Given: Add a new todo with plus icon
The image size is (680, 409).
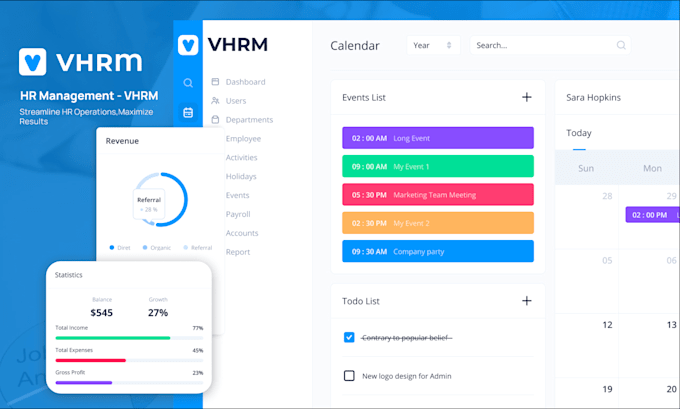Looking at the screenshot, I should [x=526, y=301].
